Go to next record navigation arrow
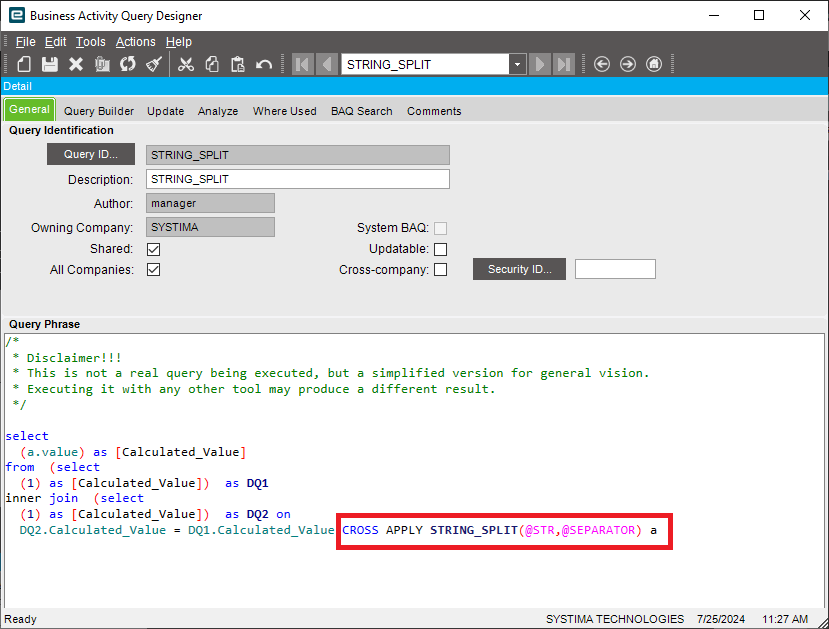The height and width of the screenshot is (629, 829). click(540, 64)
